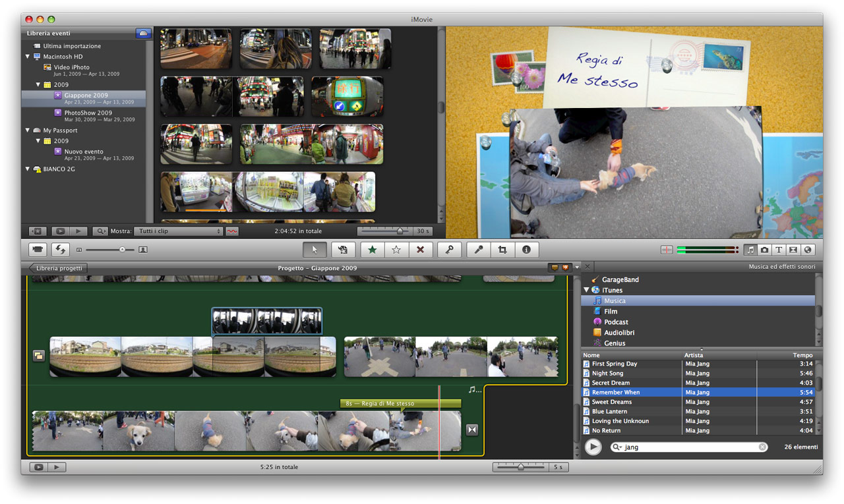Open the keyword key tool

(x=449, y=250)
